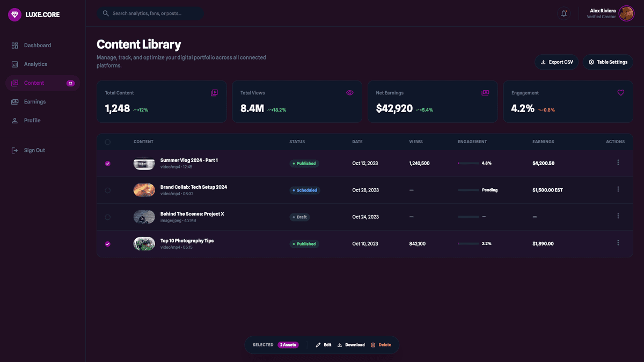Click the Export CSV button
The width and height of the screenshot is (644, 362).
[x=557, y=62]
